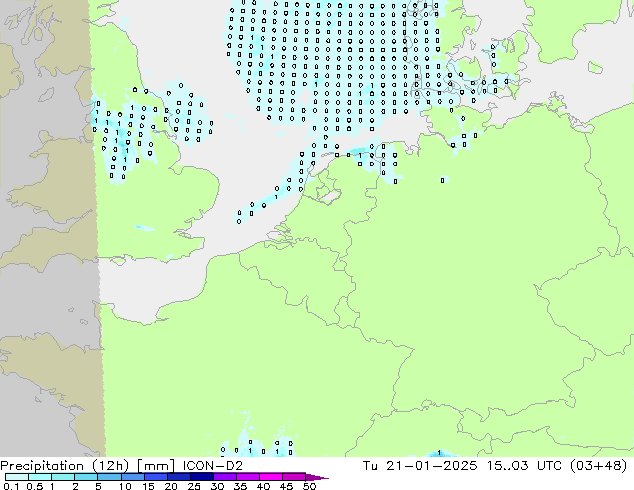Click the 'Tu 21-01-2025' date text
The image size is (634, 490).
click(x=420, y=466)
